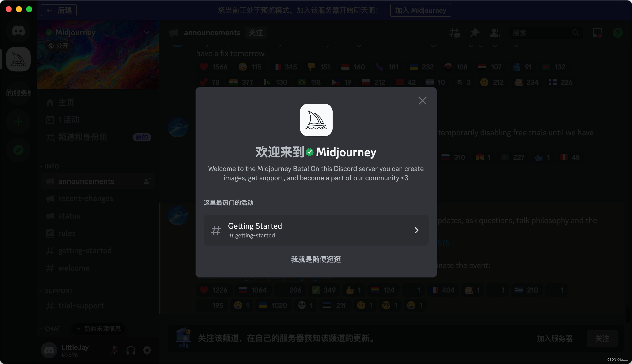Open the help question mark icon
The height and width of the screenshot is (364, 632).
(x=617, y=33)
